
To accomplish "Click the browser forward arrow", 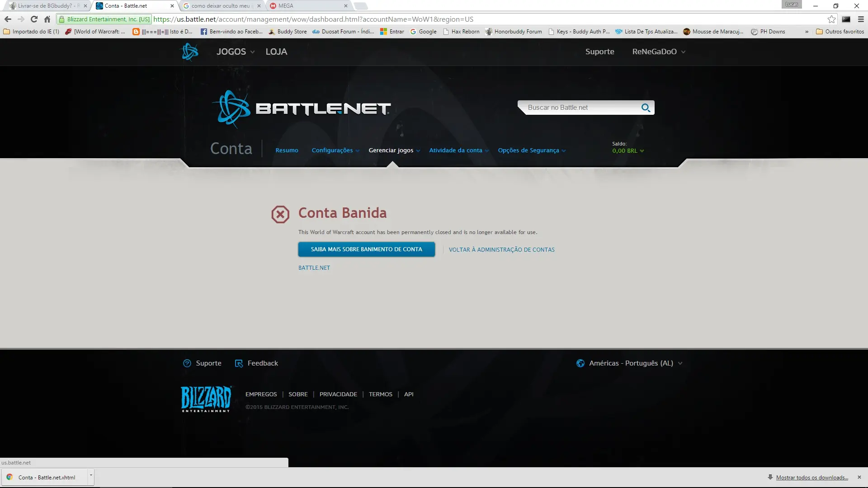I will (21, 19).
